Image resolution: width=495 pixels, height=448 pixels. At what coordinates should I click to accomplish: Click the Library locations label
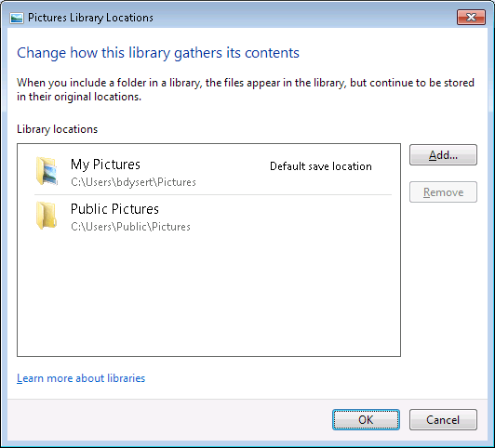(x=57, y=129)
